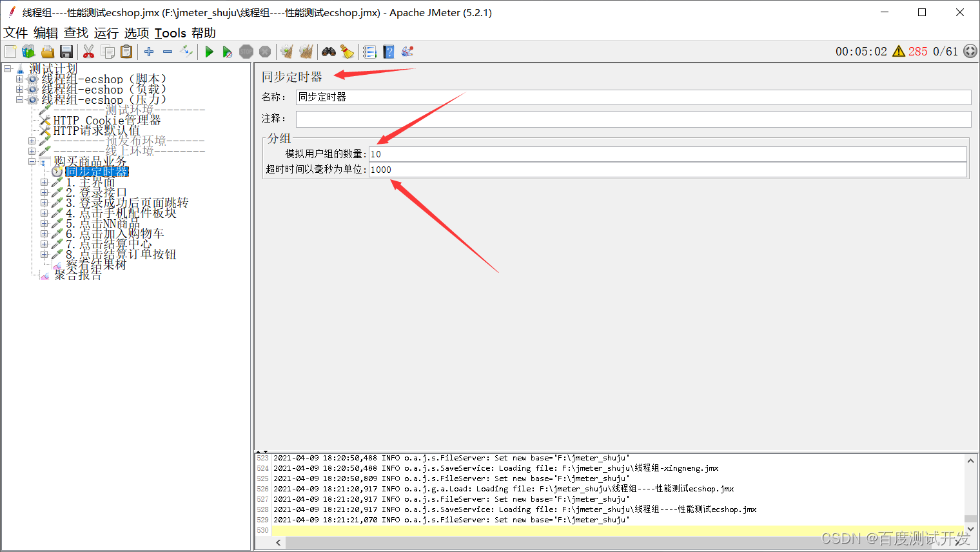Click the elapsed time 00:05:02
Viewport: 980px width, 552px height.
tap(861, 52)
